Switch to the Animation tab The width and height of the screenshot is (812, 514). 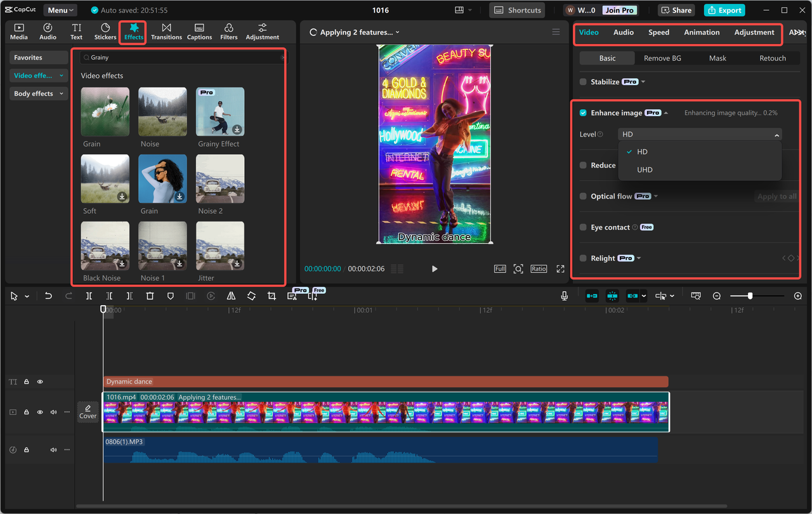(x=701, y=32)
